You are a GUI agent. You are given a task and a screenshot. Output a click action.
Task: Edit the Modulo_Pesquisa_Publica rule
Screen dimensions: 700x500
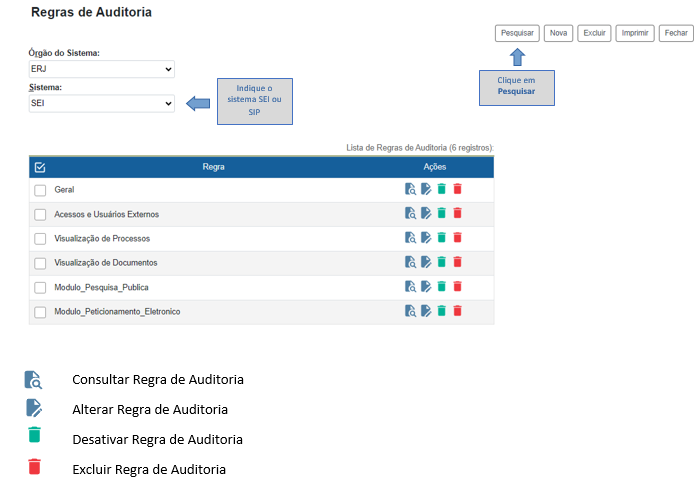pos(426,287)
